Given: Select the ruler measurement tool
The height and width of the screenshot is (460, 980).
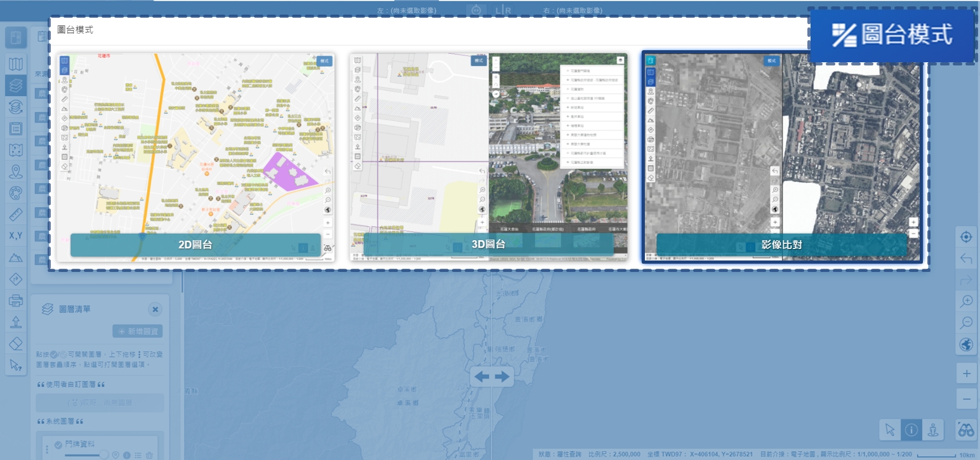Looking at the screenshot, I should (16, 214).
